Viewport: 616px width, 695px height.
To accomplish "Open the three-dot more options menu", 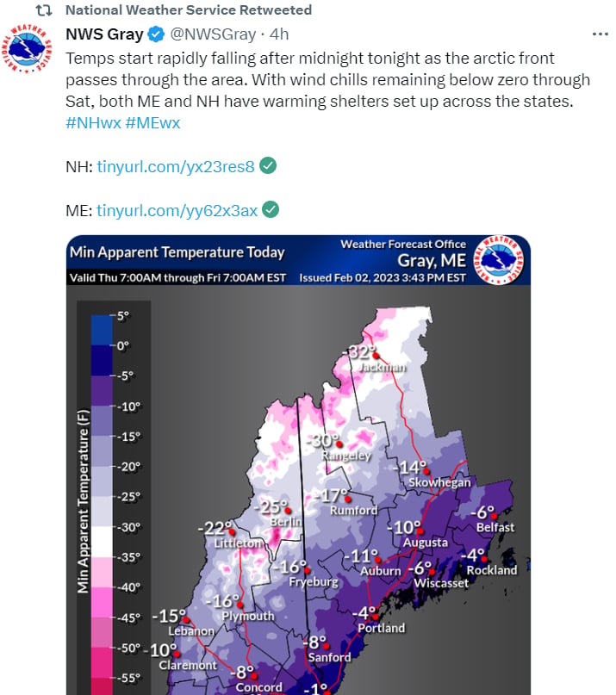I will tap(600, 34).
